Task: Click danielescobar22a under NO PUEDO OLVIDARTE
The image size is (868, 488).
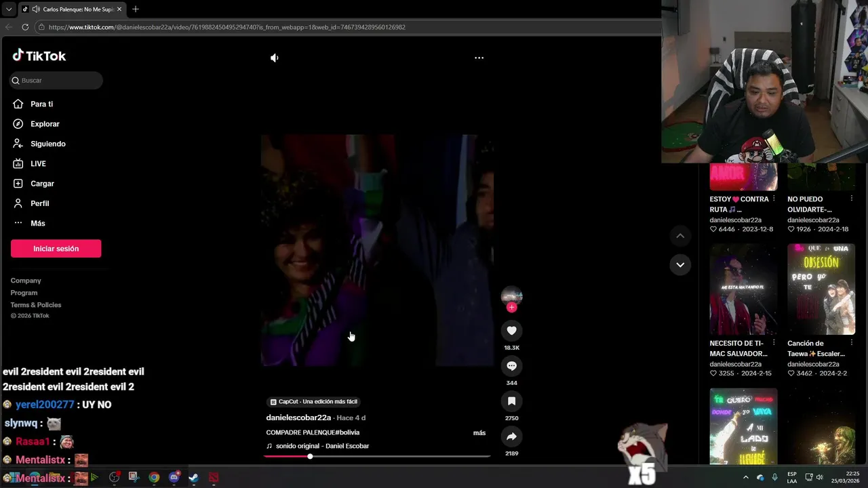Action: [x=813, y=220]
